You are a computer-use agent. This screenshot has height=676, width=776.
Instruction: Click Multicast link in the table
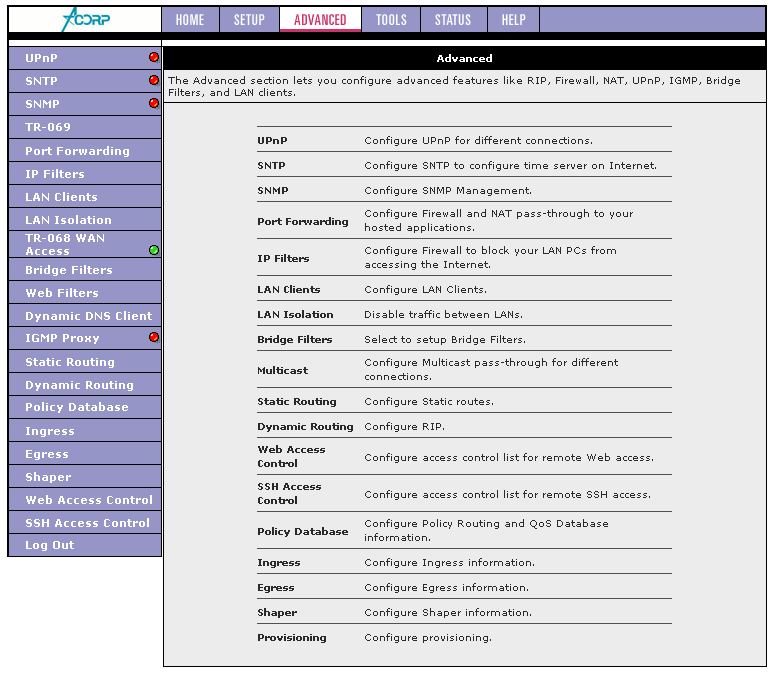tap(283, 370)
